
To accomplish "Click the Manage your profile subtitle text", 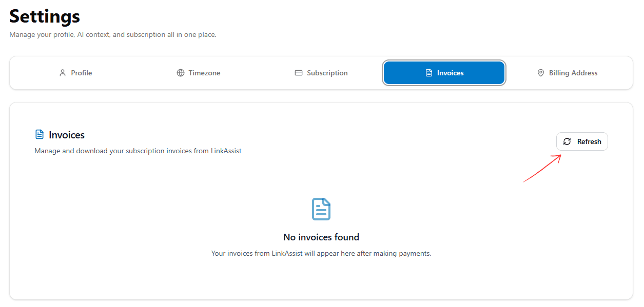I will tap(112, 34).
